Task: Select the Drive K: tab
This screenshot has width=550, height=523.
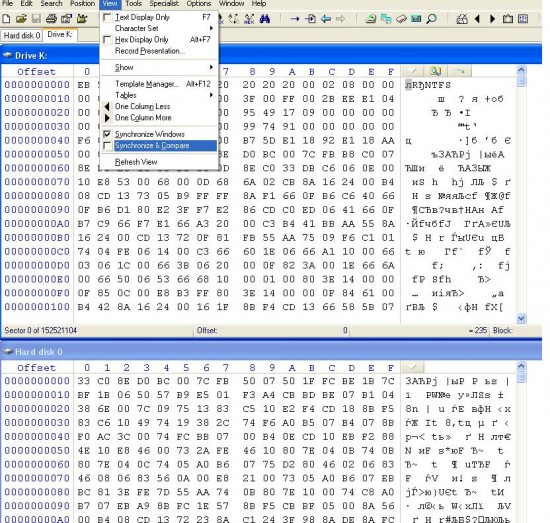Action: (60, 34)
